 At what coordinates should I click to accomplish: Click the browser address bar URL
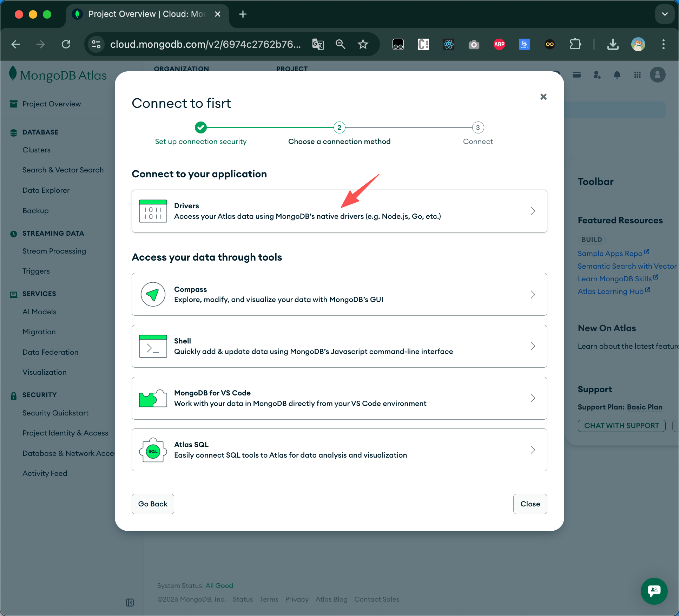point(205,44)
